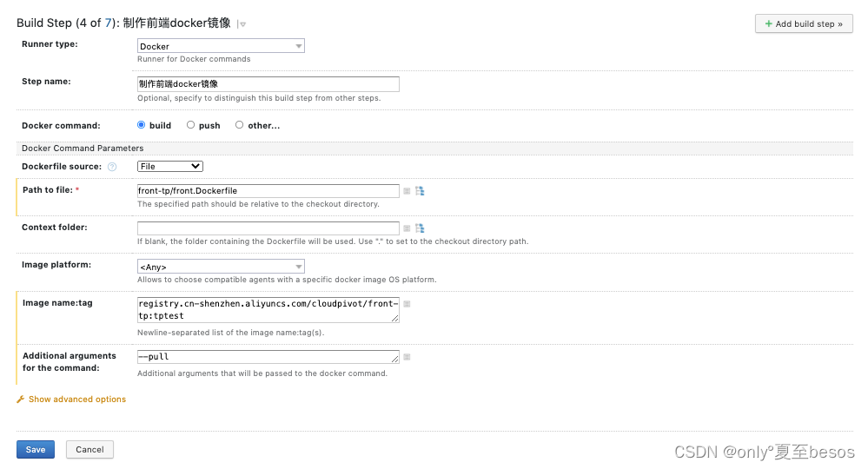Select the other... Docker command radio button
The width and height of the screenshot is (868, 469).
pyautogui.click(x=239, y=125)
